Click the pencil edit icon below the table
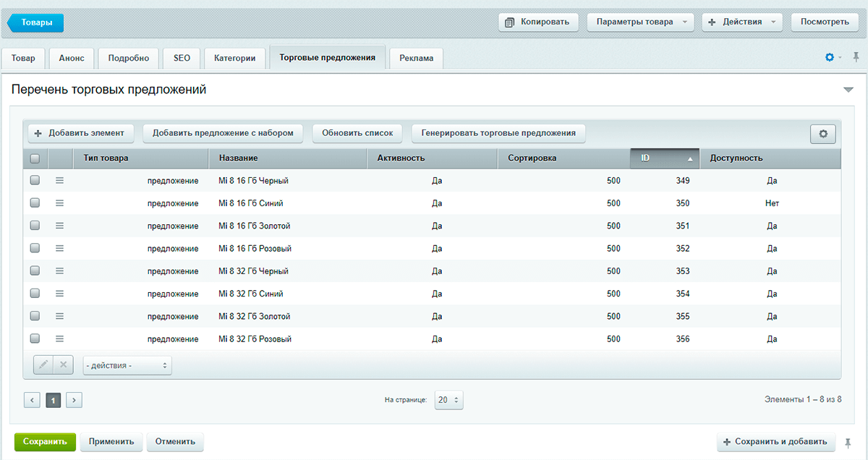The width and height of the screenshot is (868, 460). point(43,365)
